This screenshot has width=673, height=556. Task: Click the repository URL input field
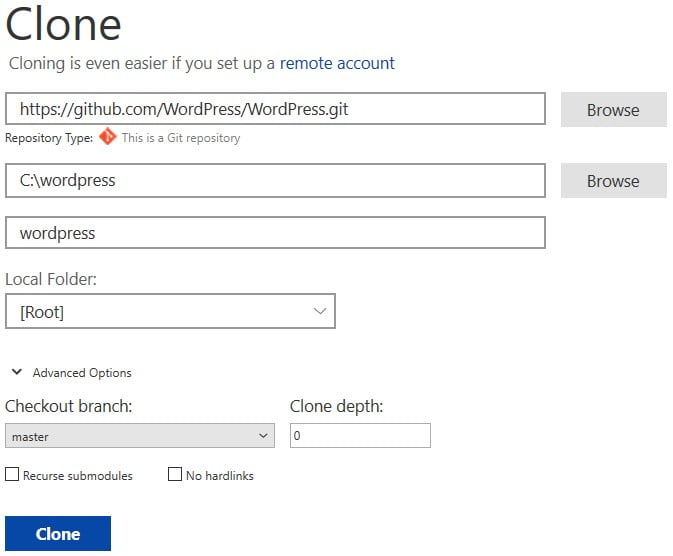pyautogui.click(x=276, y=109)
